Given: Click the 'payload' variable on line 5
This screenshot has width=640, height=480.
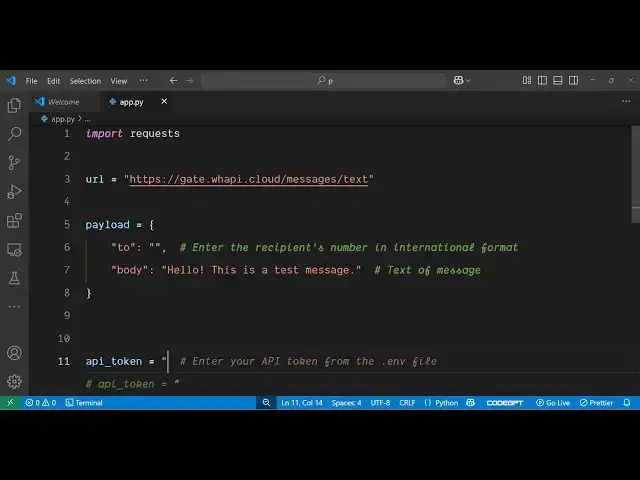Looking at the screenshot, I should click(x=107, y=224).
